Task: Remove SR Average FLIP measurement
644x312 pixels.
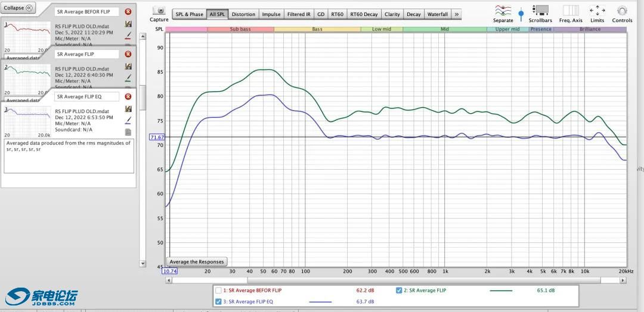Action: 128,54
